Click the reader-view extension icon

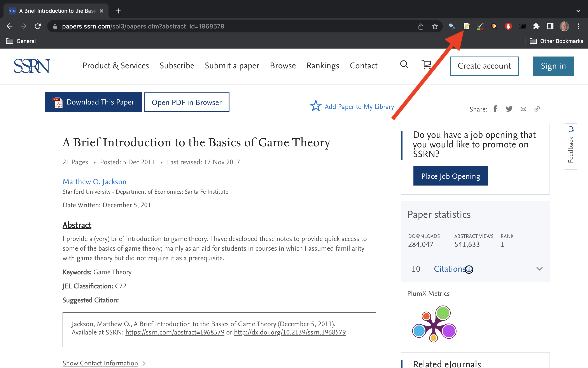(x=522, y=26)
